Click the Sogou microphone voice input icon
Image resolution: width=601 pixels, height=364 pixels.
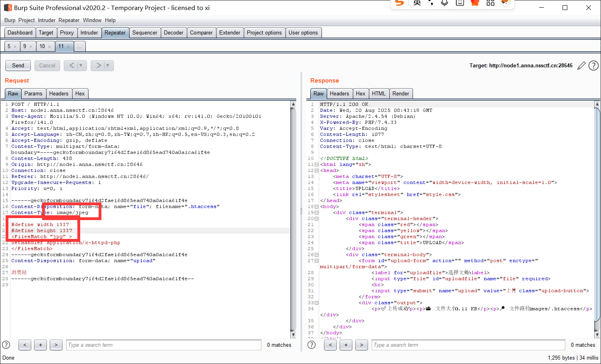click(444, 3)
